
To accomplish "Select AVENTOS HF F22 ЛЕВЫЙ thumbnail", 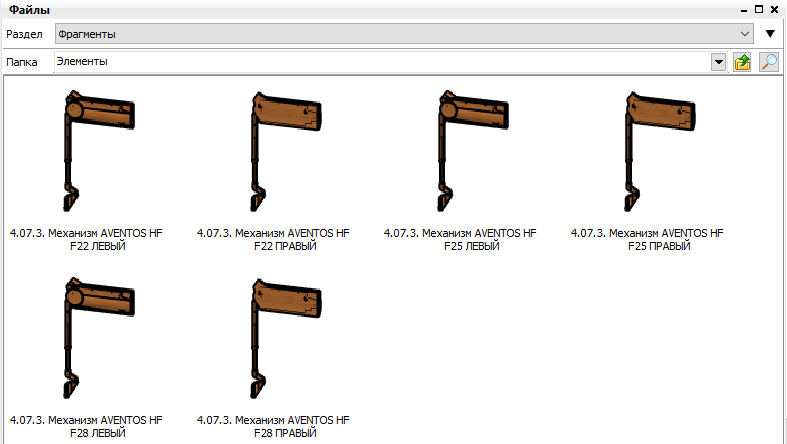I will tap(98, 151).
